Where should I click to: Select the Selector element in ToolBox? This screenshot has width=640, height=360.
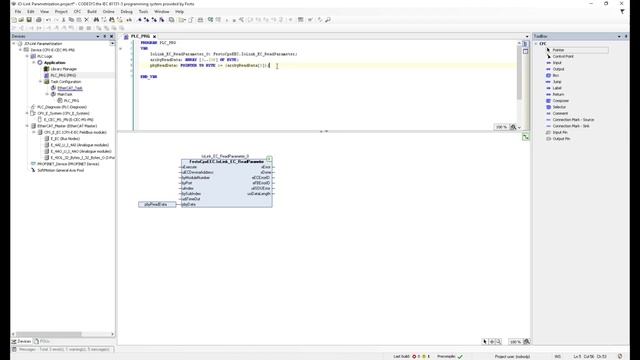coord(559,107)
